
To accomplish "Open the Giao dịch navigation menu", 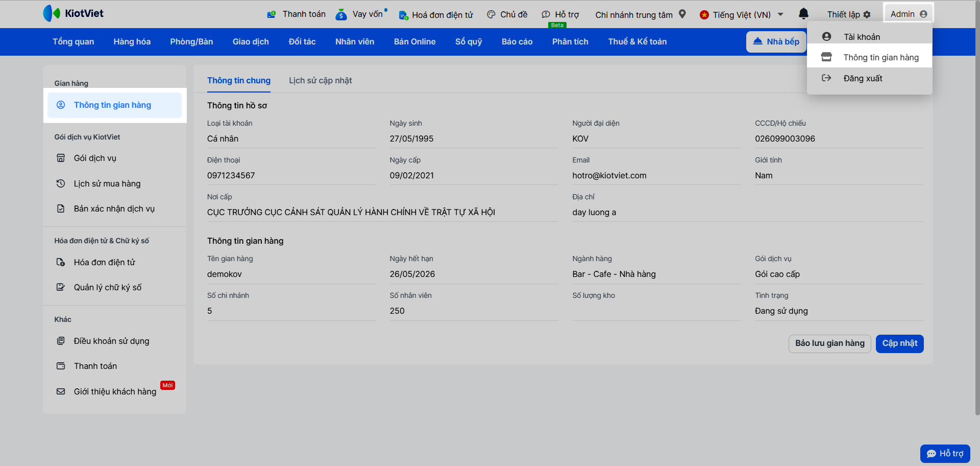I will pyautogui.click(x=251, y=42).
